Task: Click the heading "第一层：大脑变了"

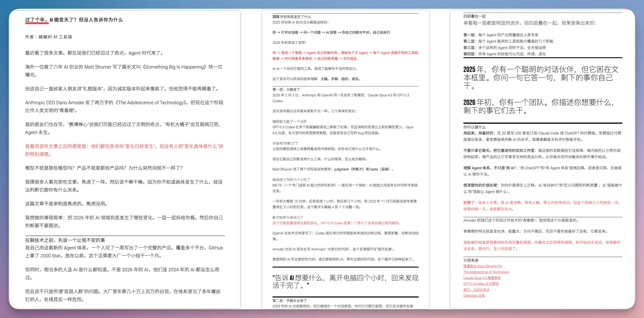Action: pyautogui.click(x=286, y=89)
